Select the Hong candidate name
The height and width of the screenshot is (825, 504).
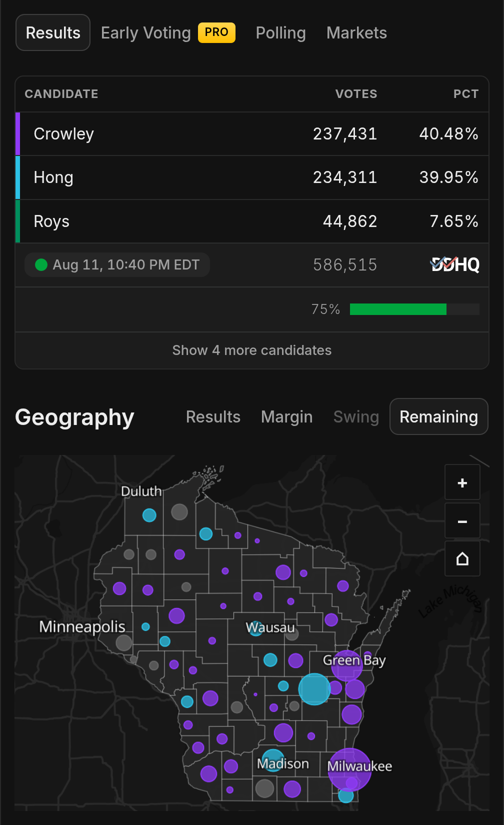(53, 177)
